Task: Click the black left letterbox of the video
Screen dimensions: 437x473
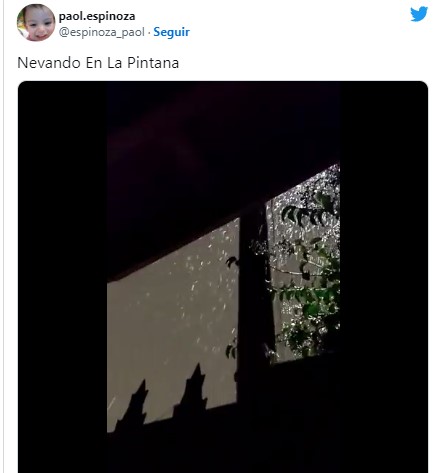Action: click(x=63, y=277)
